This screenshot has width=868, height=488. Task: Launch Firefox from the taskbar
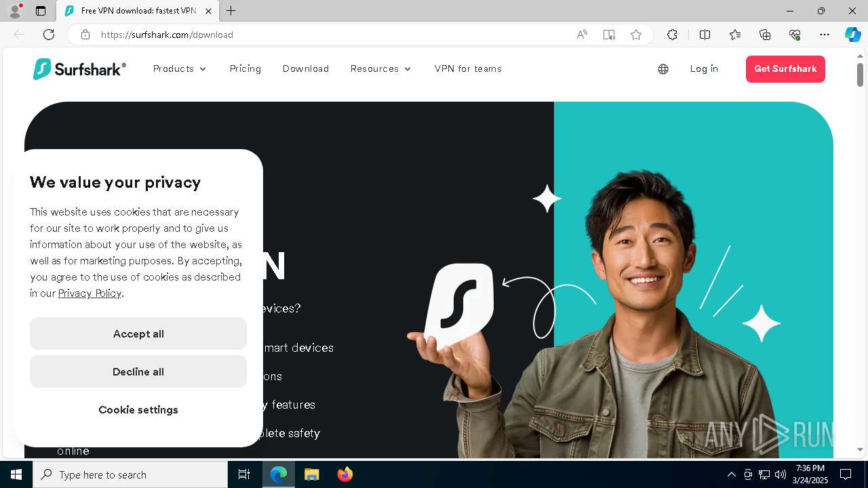coord(345,474)
